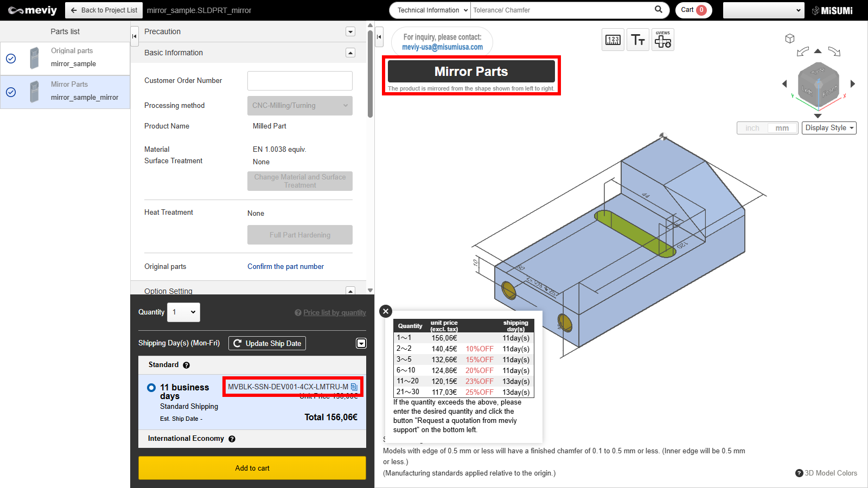Select the Original parts mirror_sample item
Image resolution: width=868 pixels, height=488 pixels.
pos(73,58)
